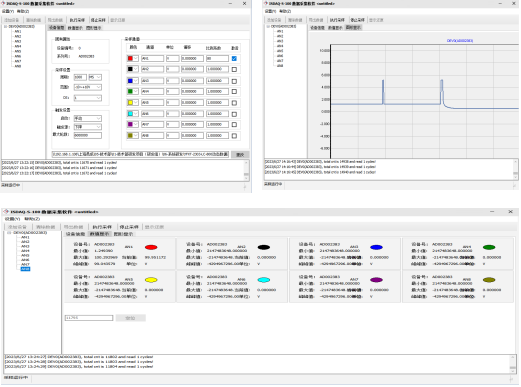Viewport: 521px width, 387px height.
Task: Click 执行采样 in the bottom window toolbar
Action: [x=102, y=227]
